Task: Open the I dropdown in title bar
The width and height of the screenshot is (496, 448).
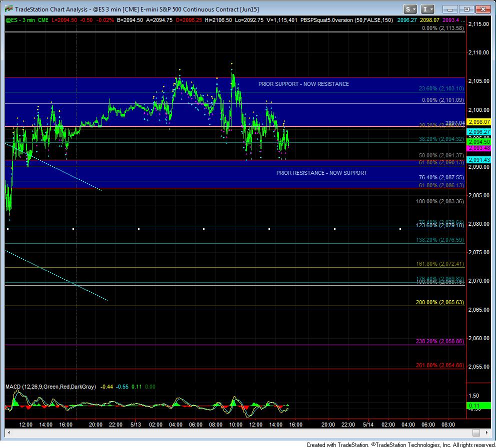Action: 427,9
